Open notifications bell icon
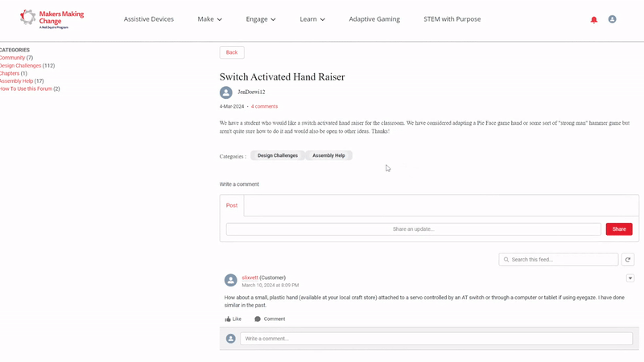Image resolution: width=644 pixels, height=362 pixels. tap(594, 19)
